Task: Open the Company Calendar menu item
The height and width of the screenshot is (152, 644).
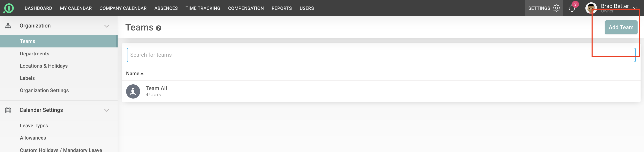Action: click(123, 8)
